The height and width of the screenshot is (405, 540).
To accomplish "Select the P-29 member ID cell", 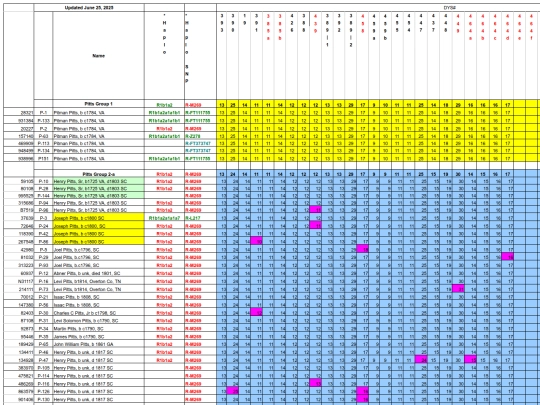I will pyautogui.click(x=43, y=257).
